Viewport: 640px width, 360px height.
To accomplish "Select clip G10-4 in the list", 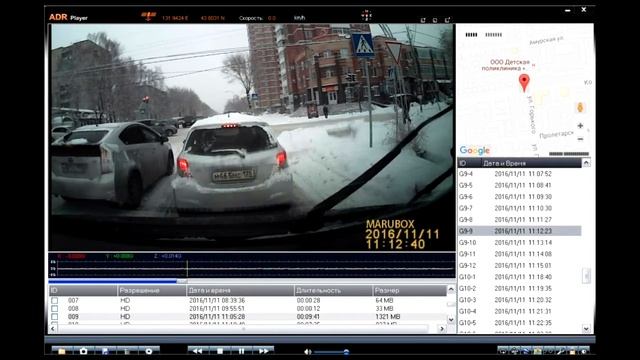I will tap(520, 311).
